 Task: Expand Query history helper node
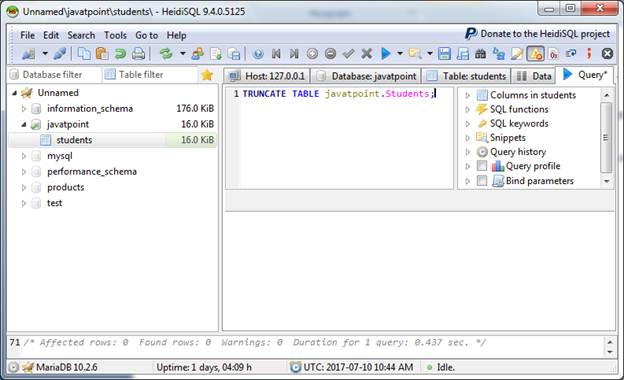(x=468, y=152)
